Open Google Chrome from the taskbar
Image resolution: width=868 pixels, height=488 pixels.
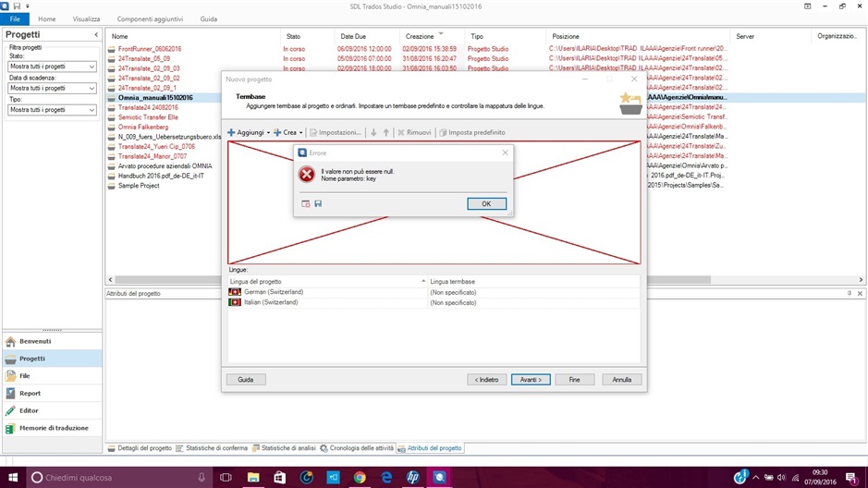coord(360,477)
